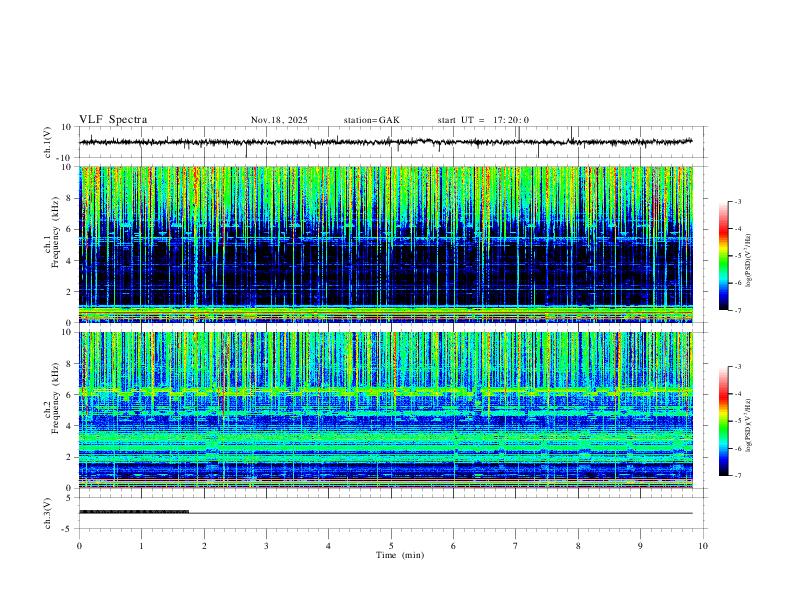The width and height of the screenshot is (792, 612).
Task: Click the "Time (min)" axis label
Action: pyautogui.click(x=400, y=555)
